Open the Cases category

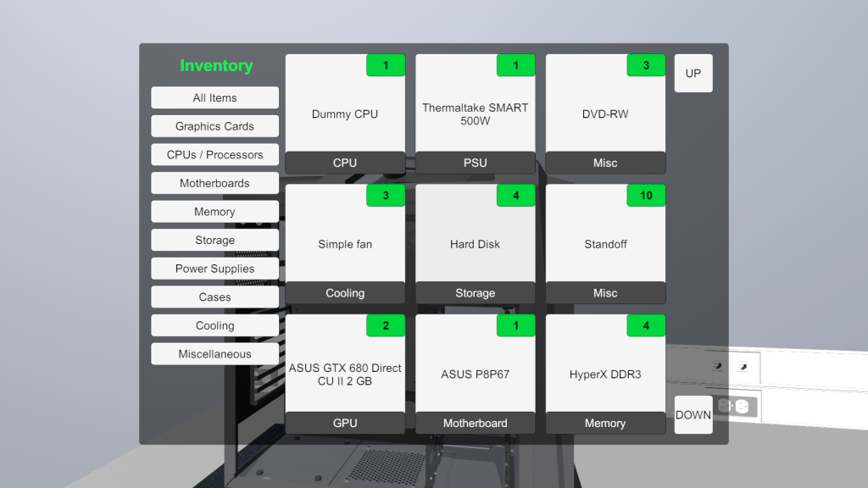point(214,297)
